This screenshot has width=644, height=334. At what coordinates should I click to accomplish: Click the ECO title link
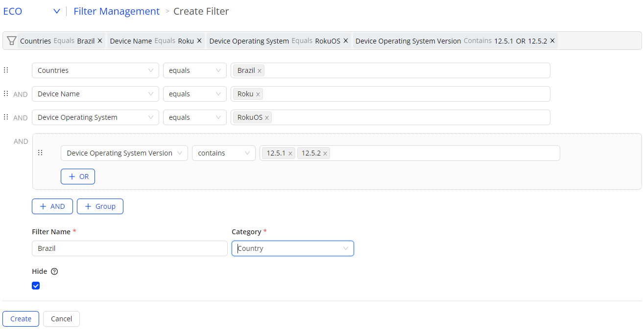pos(13,11)
